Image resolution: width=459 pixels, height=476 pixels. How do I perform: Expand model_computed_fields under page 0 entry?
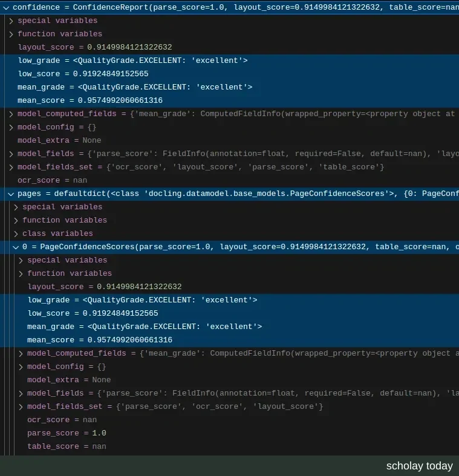coord(21,354)
